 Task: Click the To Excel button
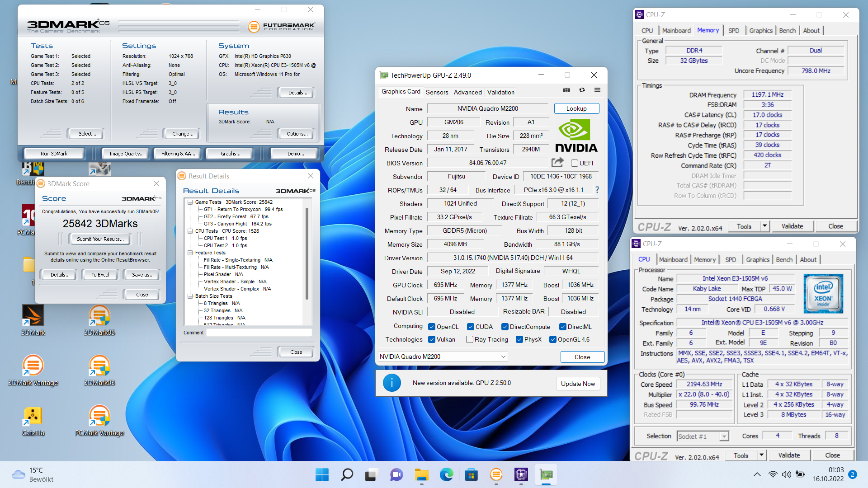(100, 275)
